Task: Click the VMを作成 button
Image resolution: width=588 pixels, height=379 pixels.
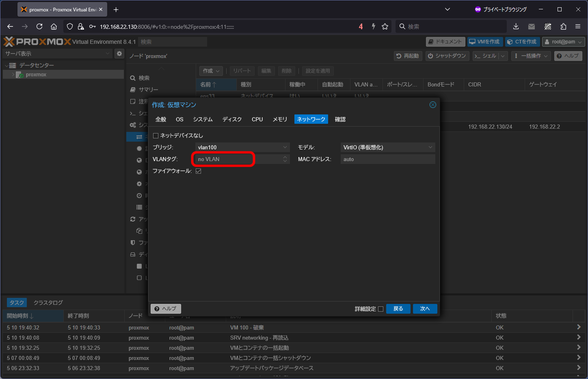Action: click(485, 42)
